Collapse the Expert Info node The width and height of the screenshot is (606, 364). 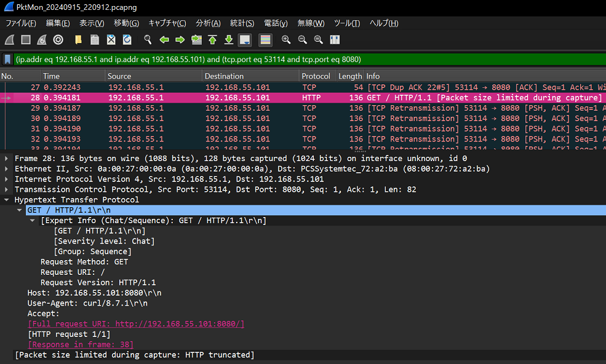tap(33, 221)
